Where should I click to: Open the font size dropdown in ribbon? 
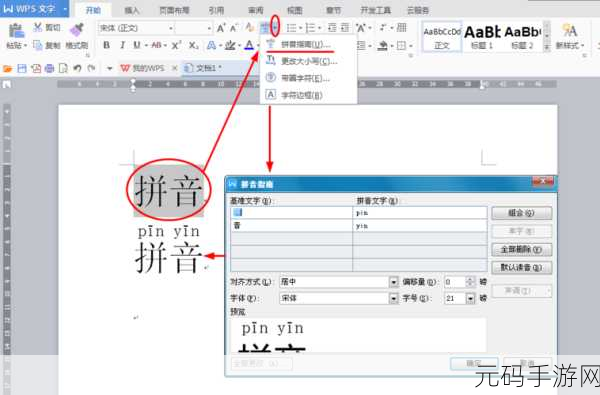point(209,28)
